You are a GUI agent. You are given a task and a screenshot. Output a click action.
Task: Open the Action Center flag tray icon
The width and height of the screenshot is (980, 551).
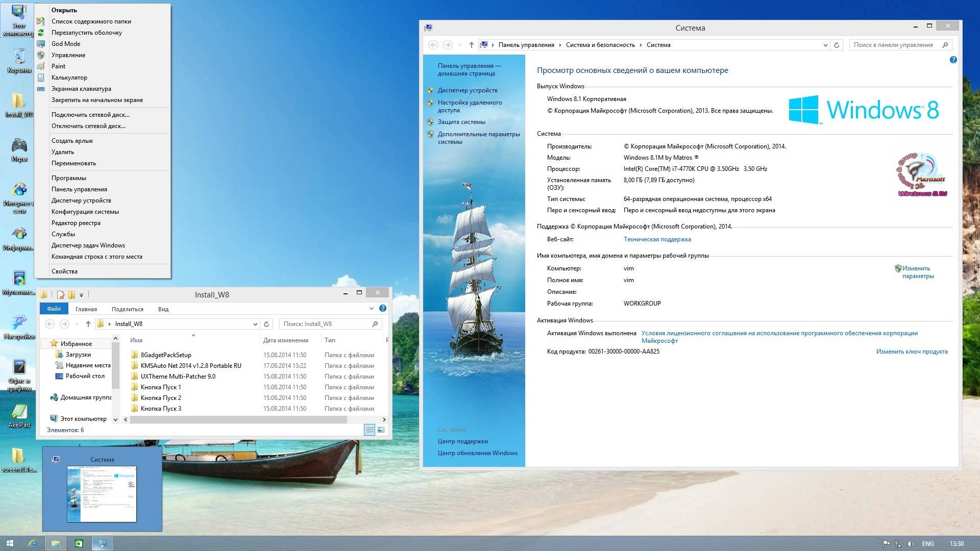pos(887,544)
